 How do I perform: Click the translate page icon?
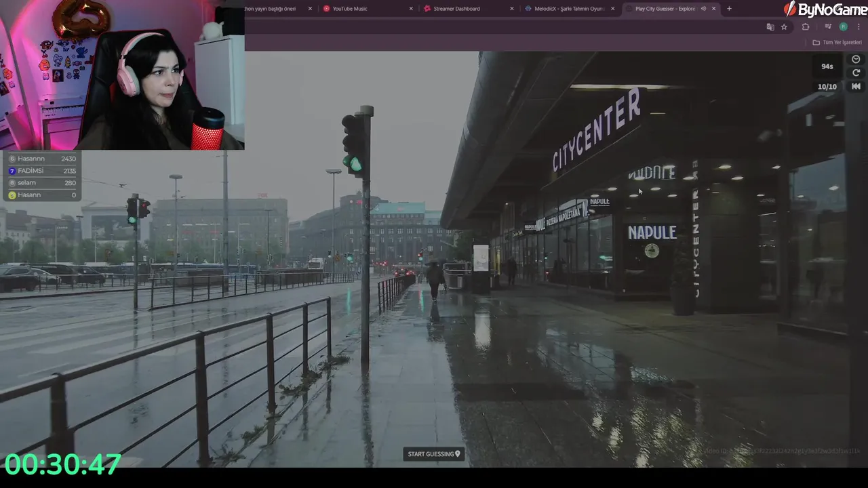[770, 27]
